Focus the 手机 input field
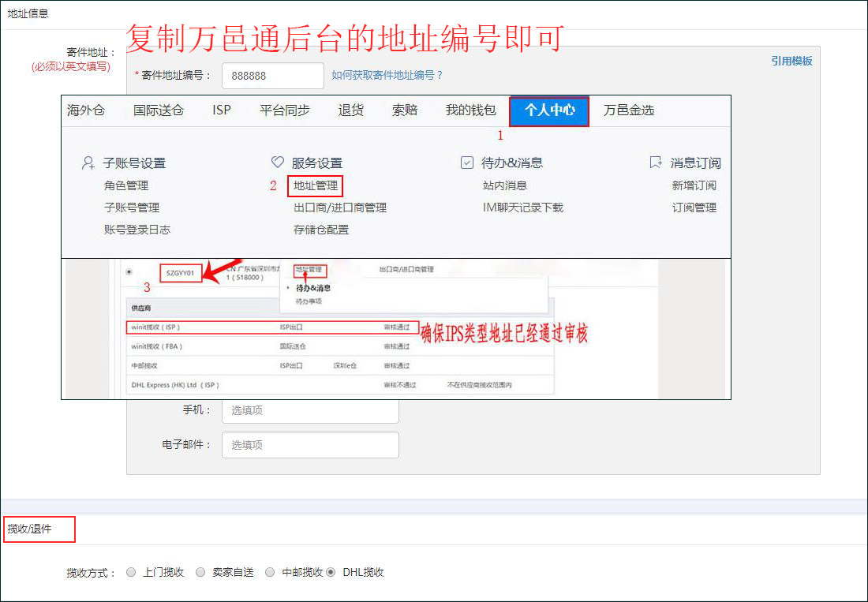 (x=310, y=410)
